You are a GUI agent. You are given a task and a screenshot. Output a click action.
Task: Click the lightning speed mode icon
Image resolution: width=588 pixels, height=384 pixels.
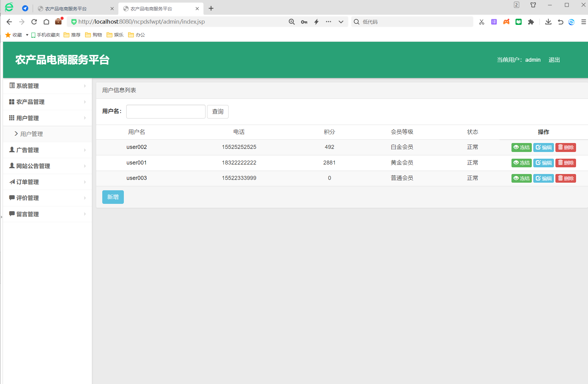pyautogui.click(x=316, y=22)
